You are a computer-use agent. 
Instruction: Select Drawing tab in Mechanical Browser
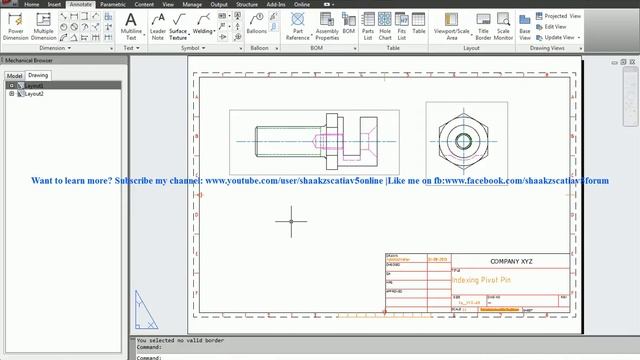tap(38, 75)
